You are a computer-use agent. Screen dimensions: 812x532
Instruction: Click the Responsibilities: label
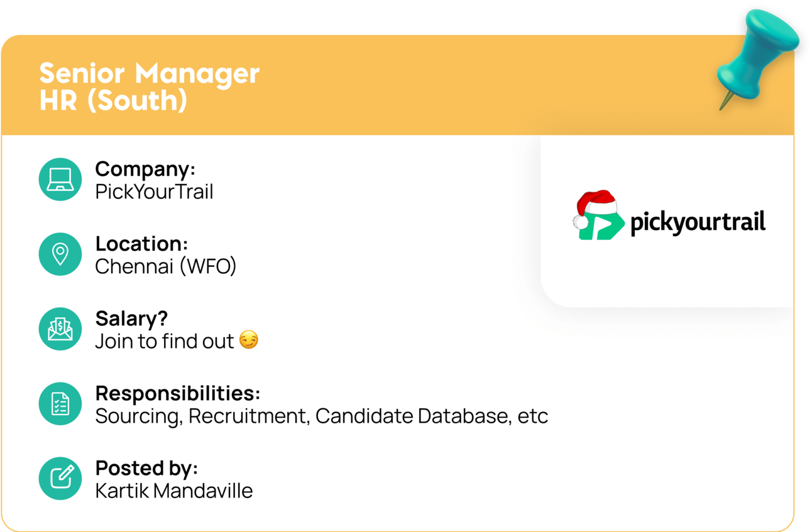177,393
